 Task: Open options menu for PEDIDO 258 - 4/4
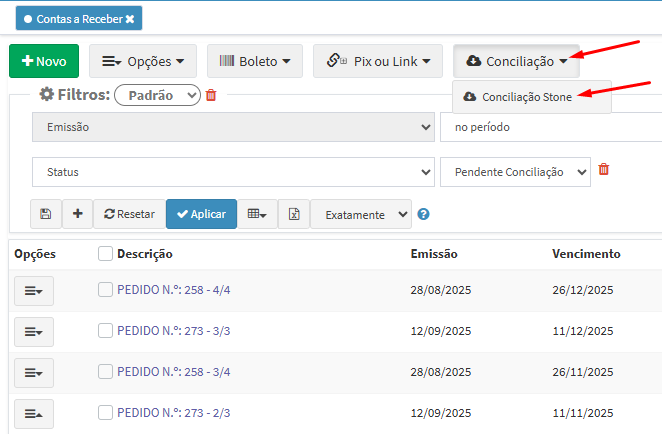(x=33, y=290)
